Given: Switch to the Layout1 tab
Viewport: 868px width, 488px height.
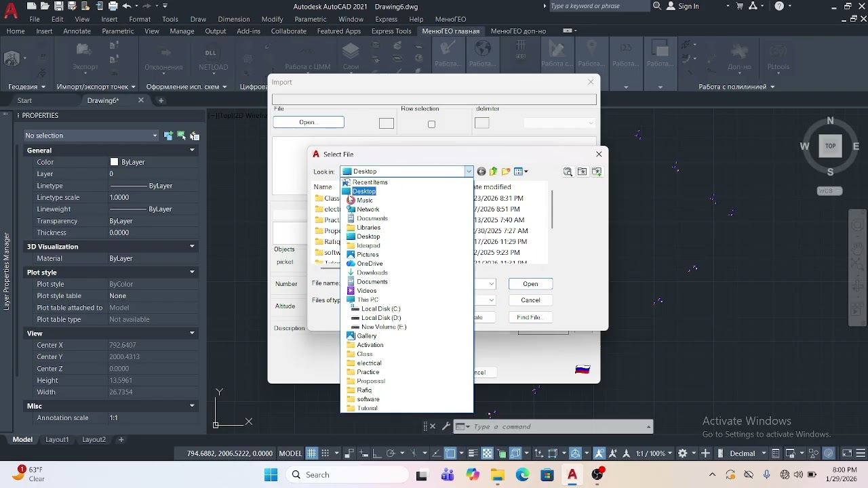Looking at the screenshot, I should point(57,439).
